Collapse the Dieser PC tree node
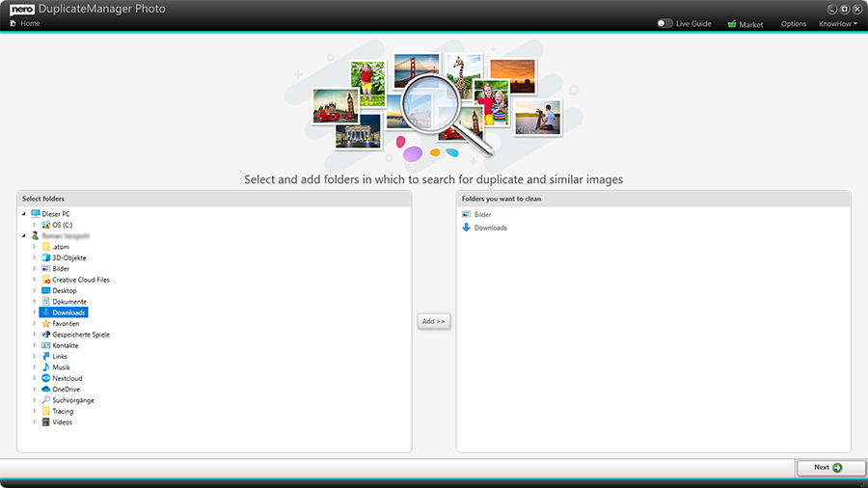Viewport: 868px width, 488px height. coord(24,213)
